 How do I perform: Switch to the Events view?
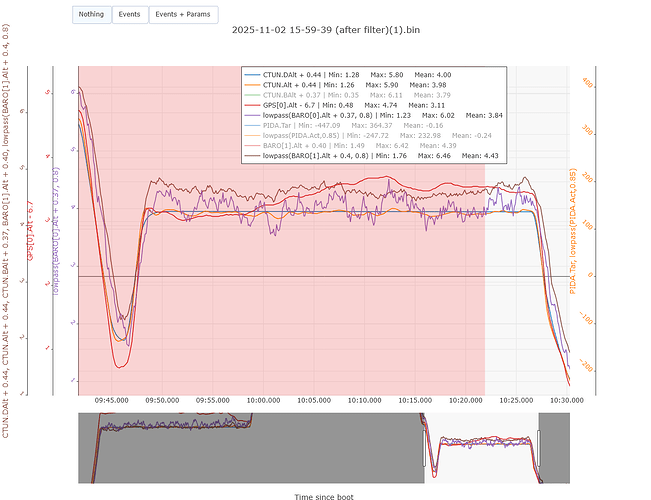click(129, 15)
